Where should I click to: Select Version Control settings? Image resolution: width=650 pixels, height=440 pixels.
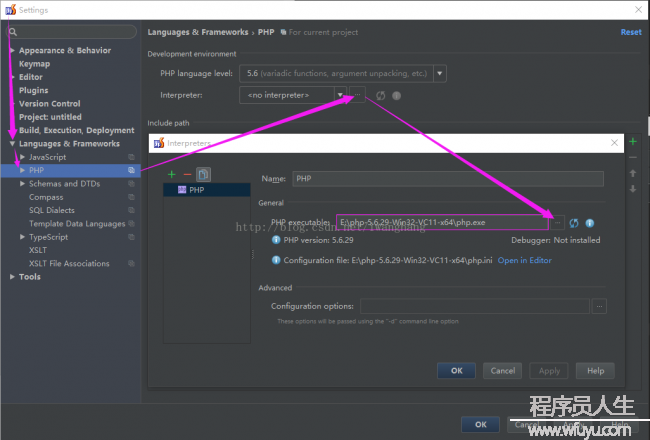(50, 104)
